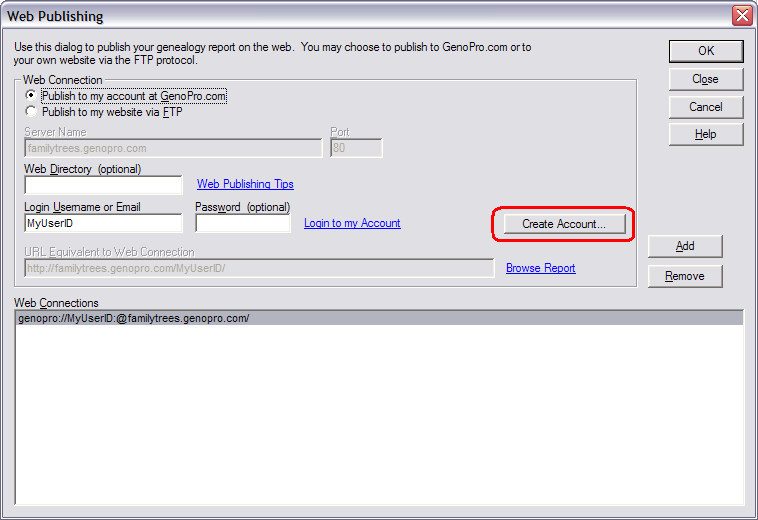
Task: Close the dialog with the title bar X
Action: 742,16
